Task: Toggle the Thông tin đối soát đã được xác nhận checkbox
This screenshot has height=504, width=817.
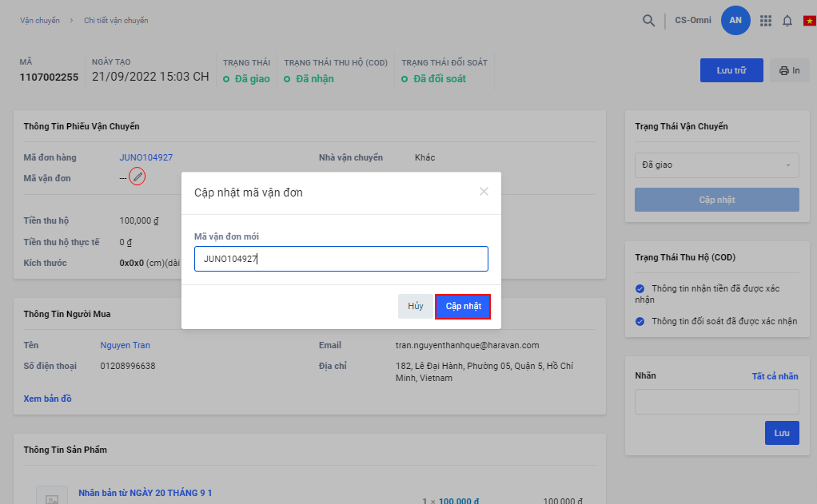Action: (x=640, y=321)
